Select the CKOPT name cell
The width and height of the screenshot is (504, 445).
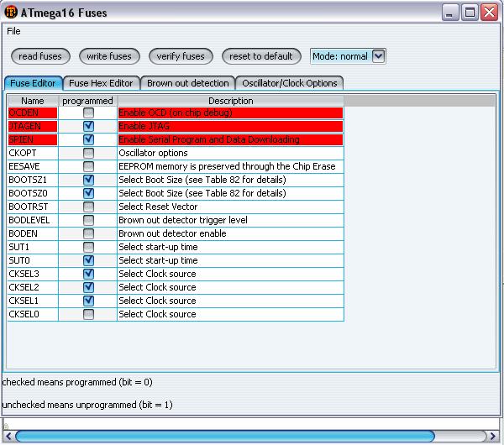click(33, 153)
